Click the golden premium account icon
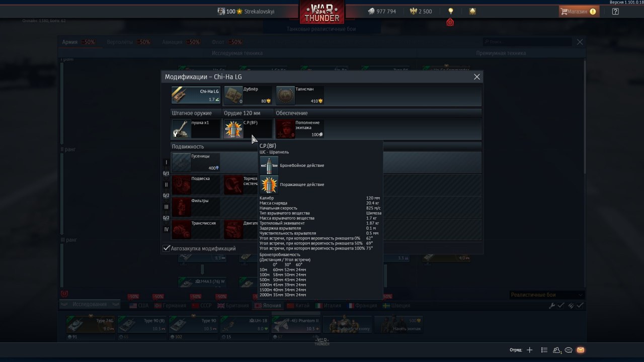Screen dimensions: 644x362 coord(472,11)
